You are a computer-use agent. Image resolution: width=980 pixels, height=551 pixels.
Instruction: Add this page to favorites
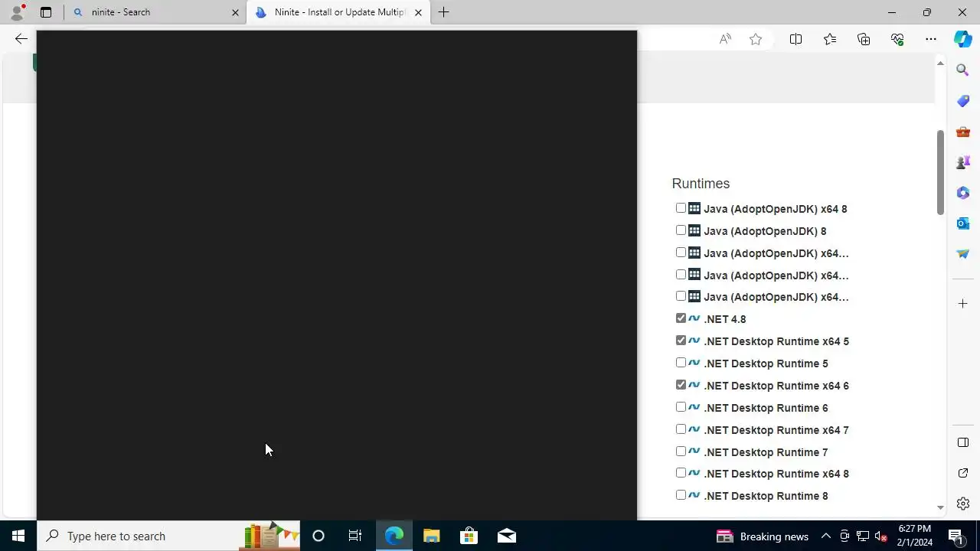pyautogui.click(x=756, y=39)
